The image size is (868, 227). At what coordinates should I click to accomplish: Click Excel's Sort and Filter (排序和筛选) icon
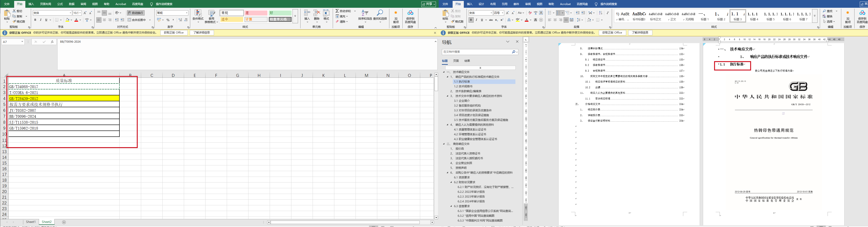(365, 13)
